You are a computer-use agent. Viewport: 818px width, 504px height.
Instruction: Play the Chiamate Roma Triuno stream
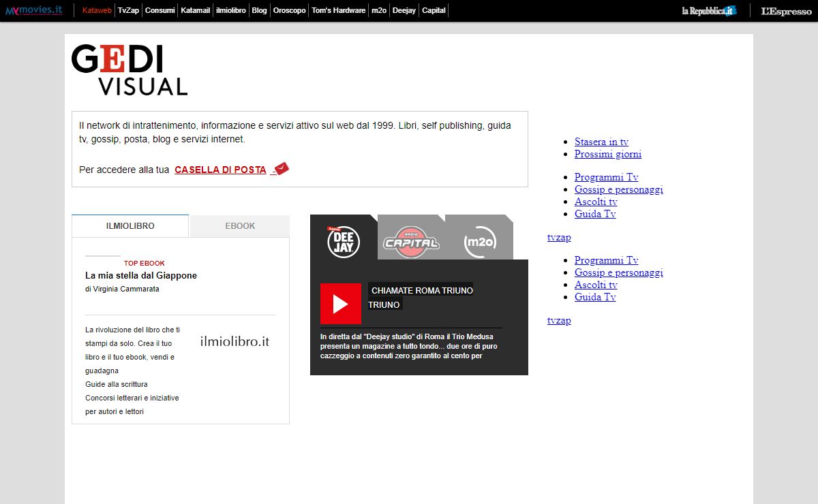[x=341, y=304]
